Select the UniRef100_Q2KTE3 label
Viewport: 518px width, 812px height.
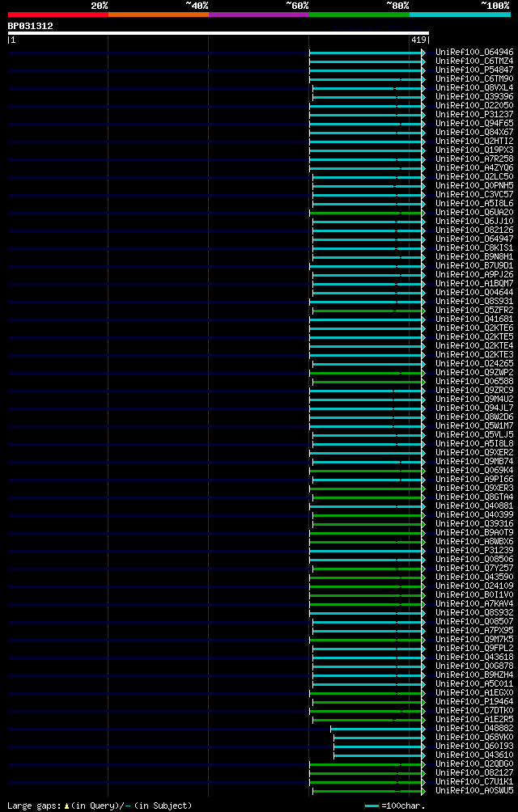474,355
